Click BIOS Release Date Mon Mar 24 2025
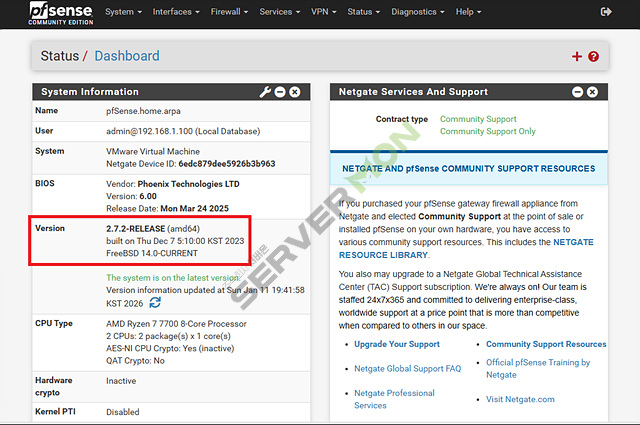Viewport: 640px width, 425px height. 194,209
